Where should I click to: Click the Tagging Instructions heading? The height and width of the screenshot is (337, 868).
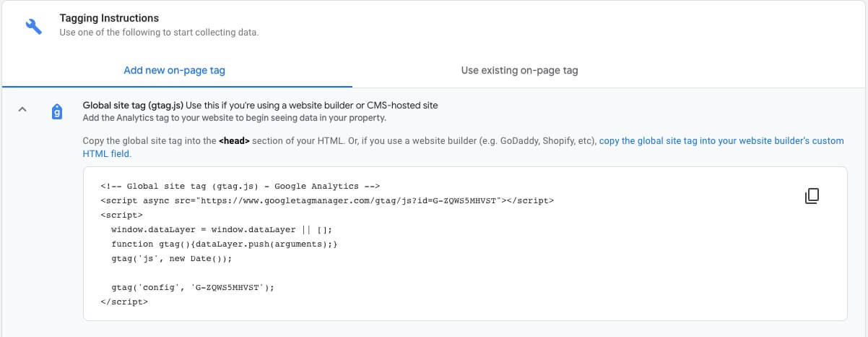109,17
